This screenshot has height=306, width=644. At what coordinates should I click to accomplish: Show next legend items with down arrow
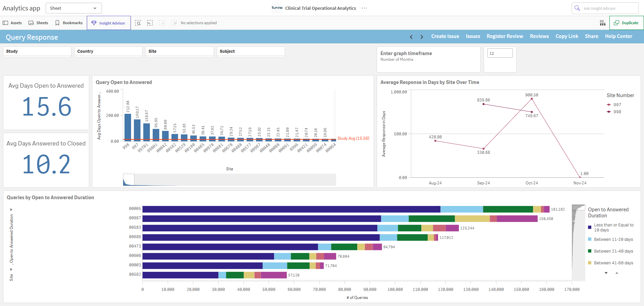(606, 273)
